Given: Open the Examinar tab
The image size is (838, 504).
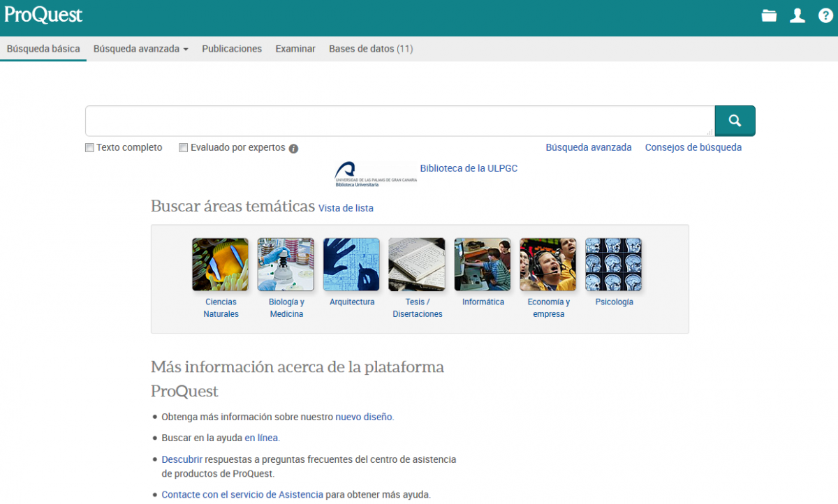Looking at the screenshot, I should [295, 49].
